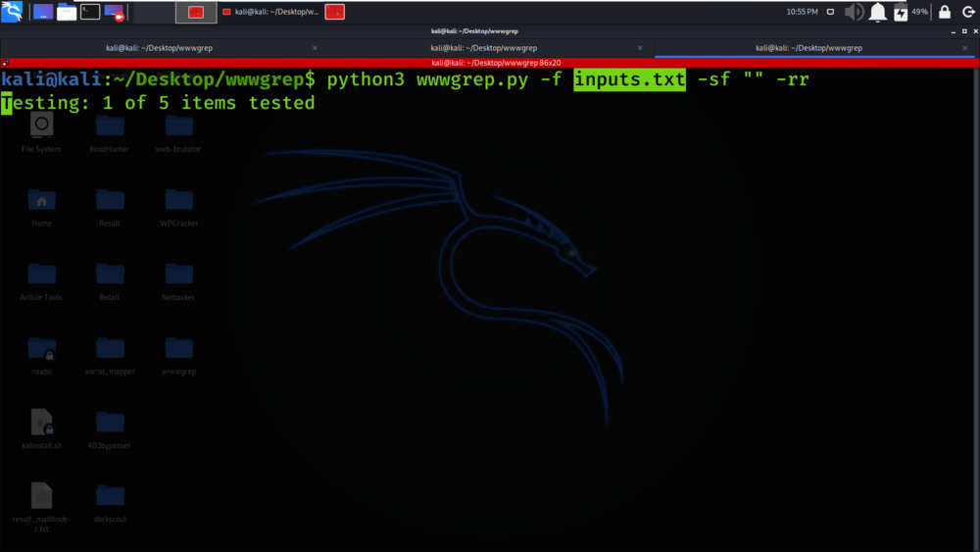Click the small icon left of red title bar
The image size is (980, 552).
5,63
